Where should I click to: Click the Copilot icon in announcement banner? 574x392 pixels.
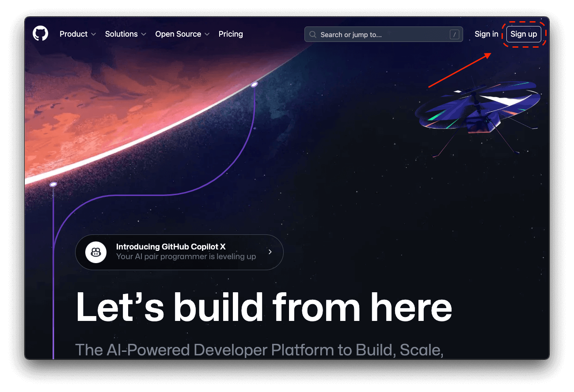point(96,252)
